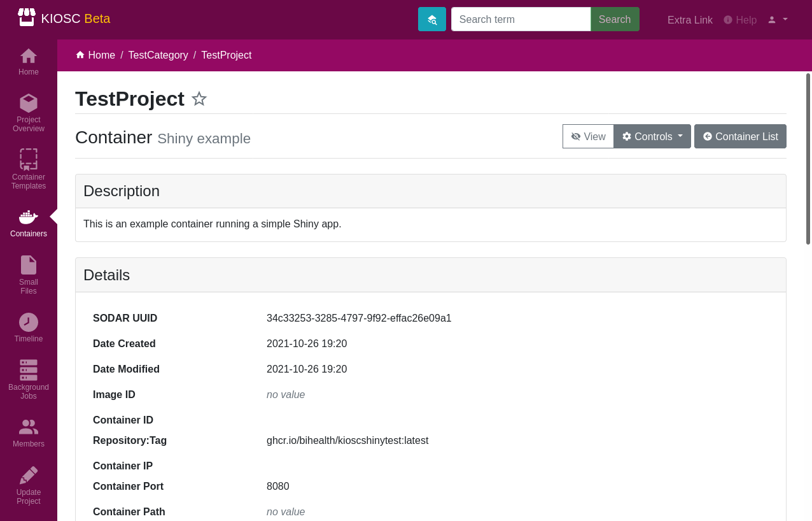Focus the Search term input field

[521, 19]
